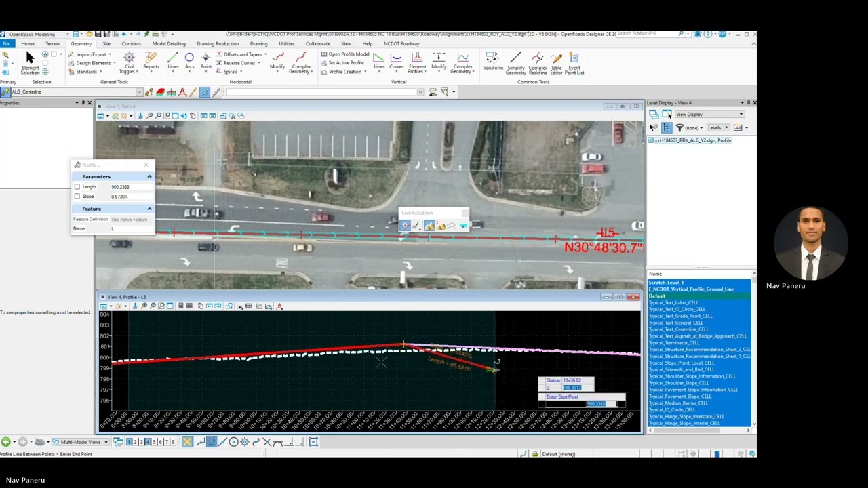868x488 pixels.
Task: Select the Simplify Geometry tool
Action: click(x=515, y=62)
